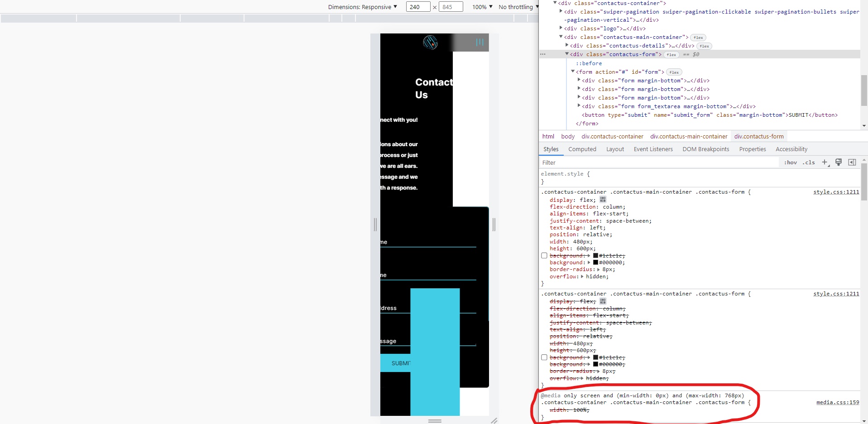The height and width of the screenshot is (424, 868).
Task: Toggle the computed styles sidebar icon
Action: coord(852,162)
